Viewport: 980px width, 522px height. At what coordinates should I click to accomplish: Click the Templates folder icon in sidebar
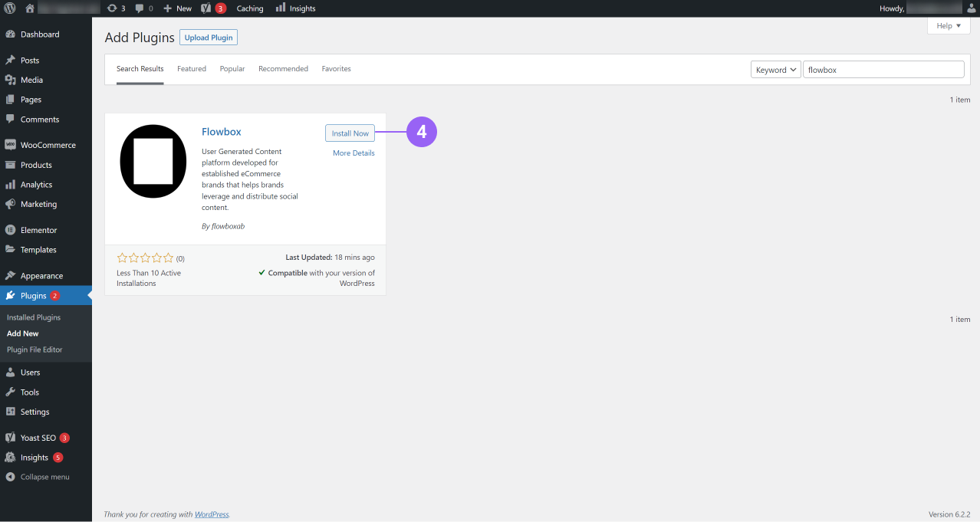click(x=10, y=250)
